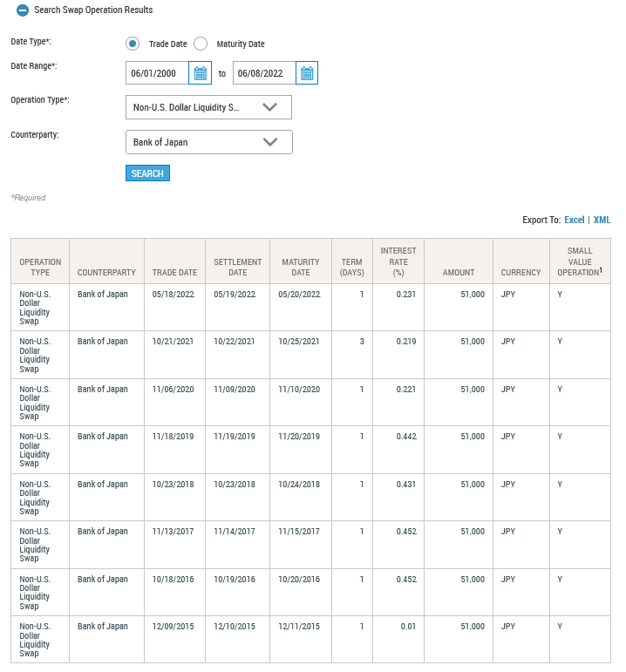Select interest rate value 0.231
Viewport: 626px width, 672px height.
pos(406,295)
